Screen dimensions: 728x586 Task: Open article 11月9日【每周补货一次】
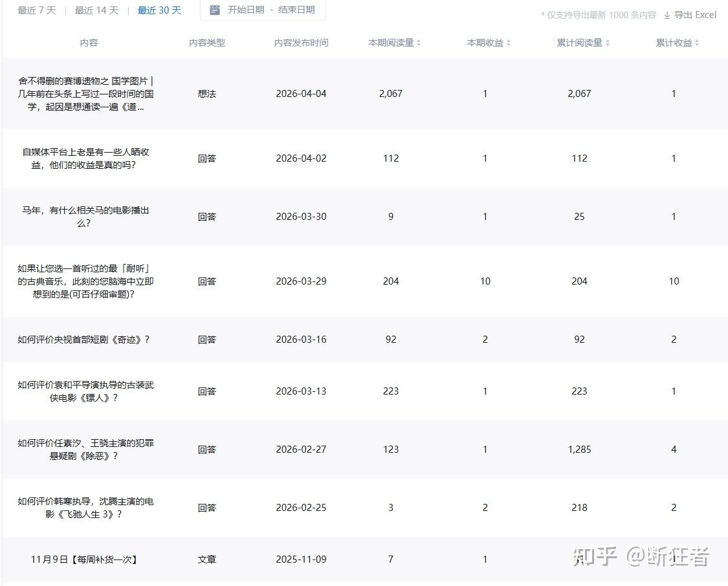tap(85, 559)
